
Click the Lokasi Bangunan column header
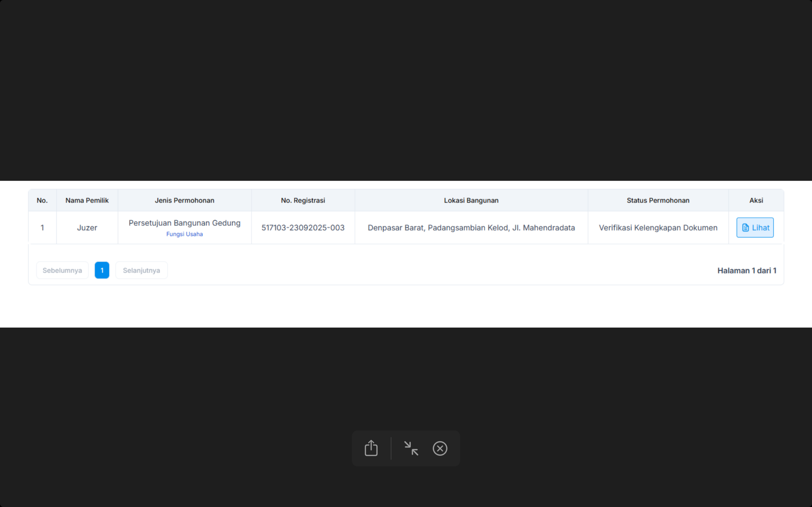471,201
